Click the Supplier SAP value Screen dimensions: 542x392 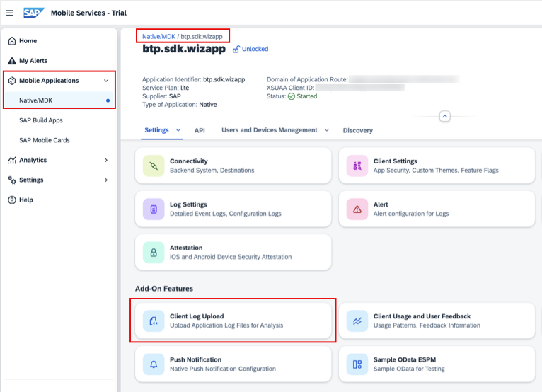tap(175, 96)
